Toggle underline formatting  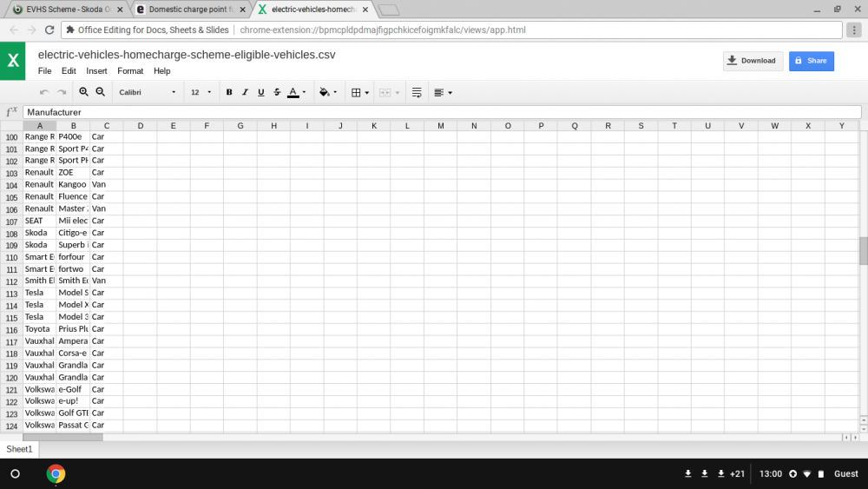click(x=260, y=92)
